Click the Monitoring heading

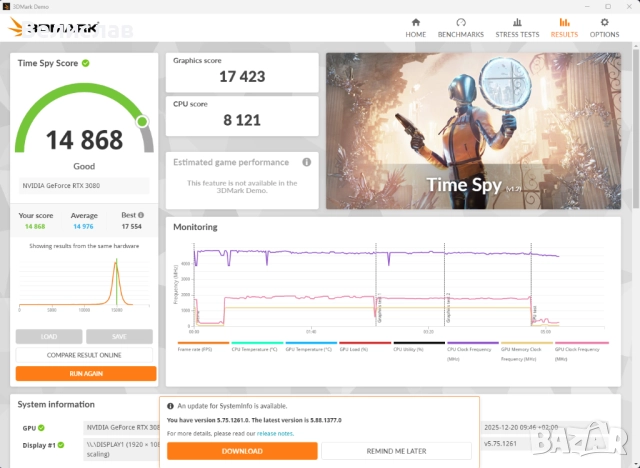pos(195,227)
